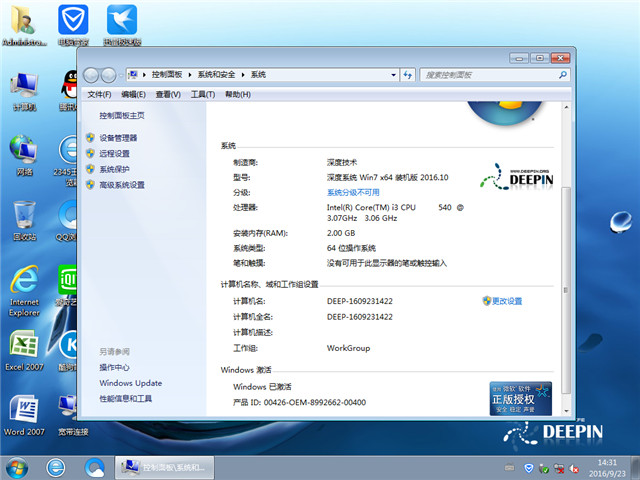Open 操作中心 link
Screen dimensions: 640x480
point(114,367)
